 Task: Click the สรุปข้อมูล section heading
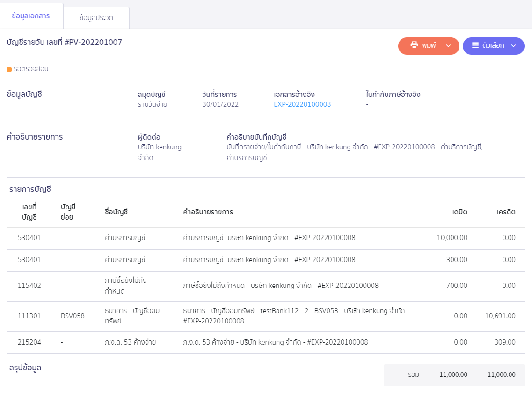pos(25,368)
